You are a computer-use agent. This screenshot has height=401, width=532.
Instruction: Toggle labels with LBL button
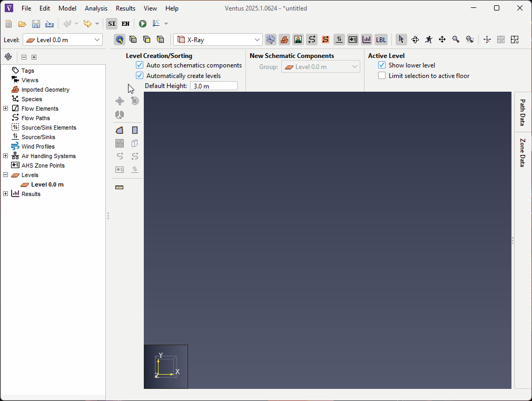[381, 40]
